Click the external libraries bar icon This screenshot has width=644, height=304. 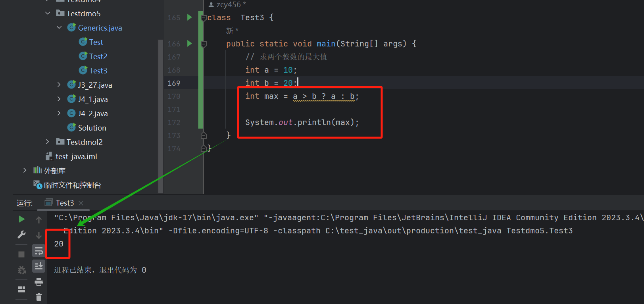click(x=37, y=170)
